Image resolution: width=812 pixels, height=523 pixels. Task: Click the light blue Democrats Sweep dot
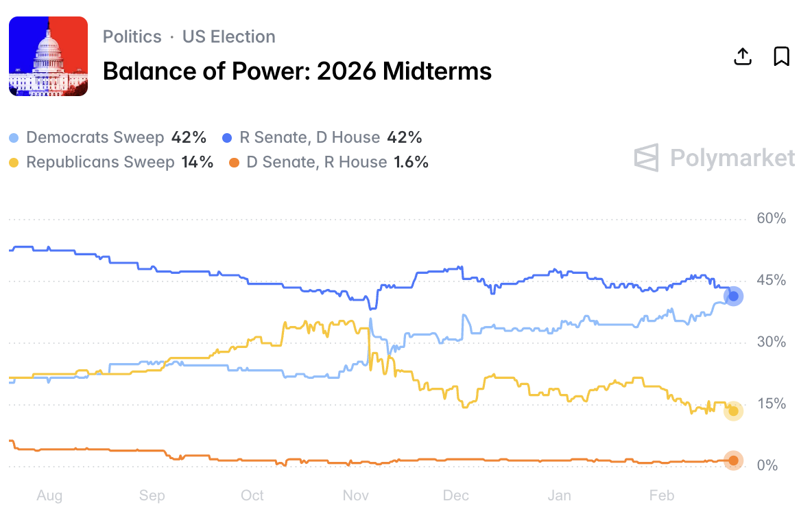14,138
